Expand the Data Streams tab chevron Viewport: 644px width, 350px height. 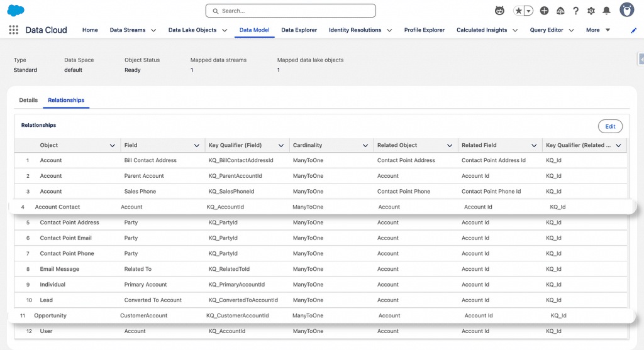[154, 30]
